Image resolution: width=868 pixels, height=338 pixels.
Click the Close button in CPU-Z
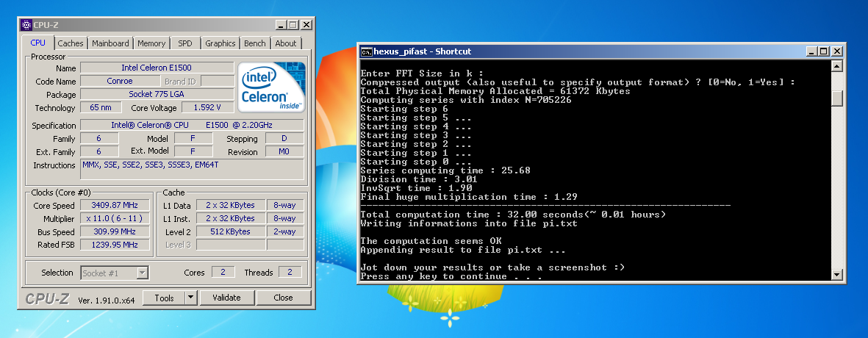[x=283, y=298]
